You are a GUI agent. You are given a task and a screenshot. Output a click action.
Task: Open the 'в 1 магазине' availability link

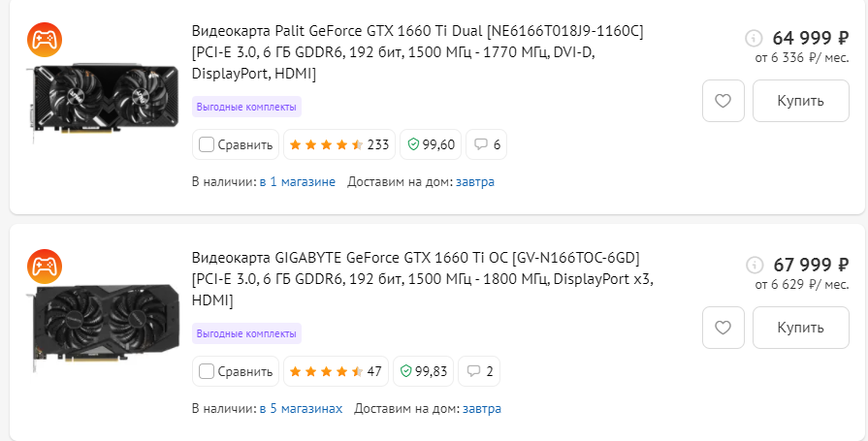pyautogui.click(x=297, y=181)
